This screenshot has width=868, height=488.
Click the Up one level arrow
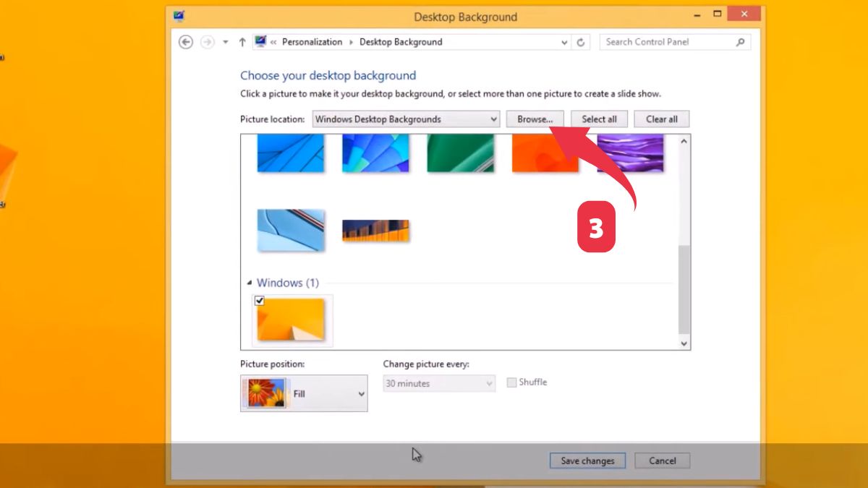click(242, 42)
